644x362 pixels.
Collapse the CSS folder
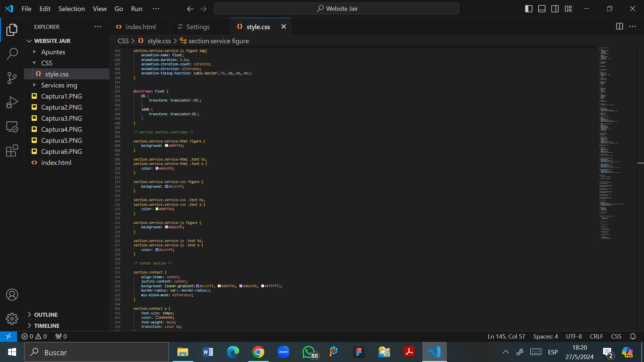click(x=47, y=63)
